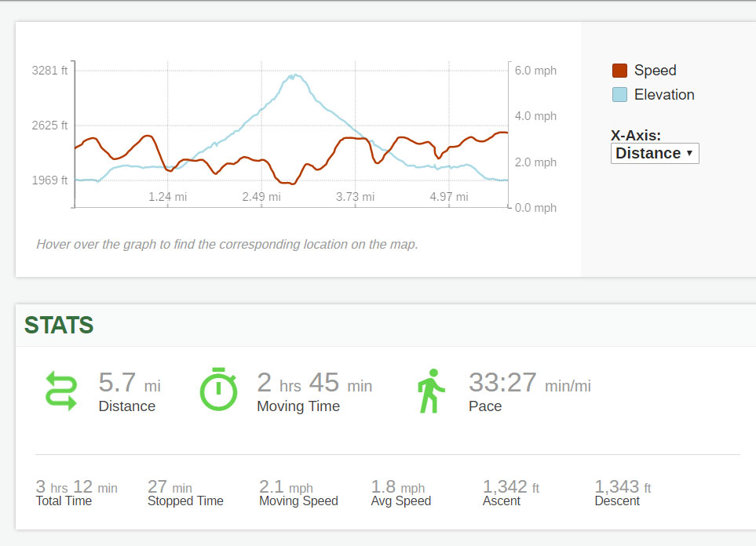Click the light blue Elevation legend swatch
Viewport: 756px width, 546px height.
(619, 95)
